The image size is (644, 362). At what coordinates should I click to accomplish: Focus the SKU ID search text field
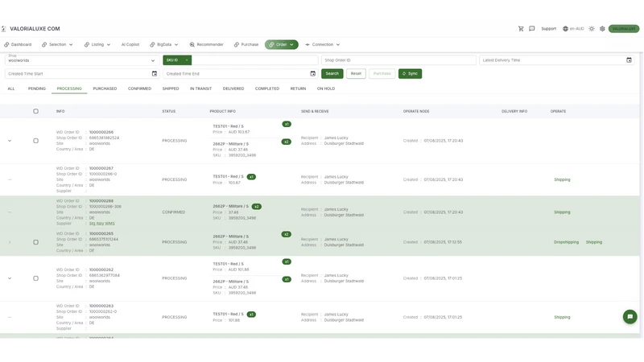(x=254, y=60)
